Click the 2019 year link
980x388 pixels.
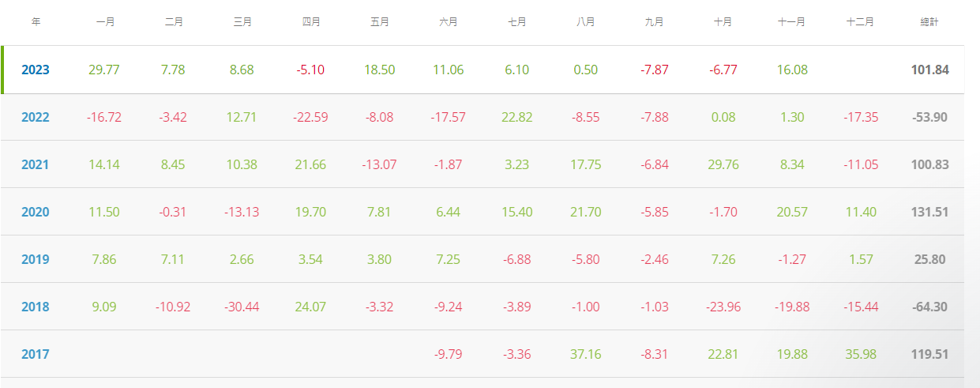click(36, 259)
